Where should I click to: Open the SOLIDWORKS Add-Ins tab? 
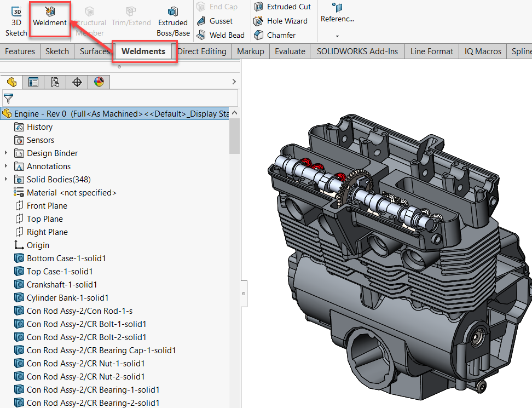(357, 51)
